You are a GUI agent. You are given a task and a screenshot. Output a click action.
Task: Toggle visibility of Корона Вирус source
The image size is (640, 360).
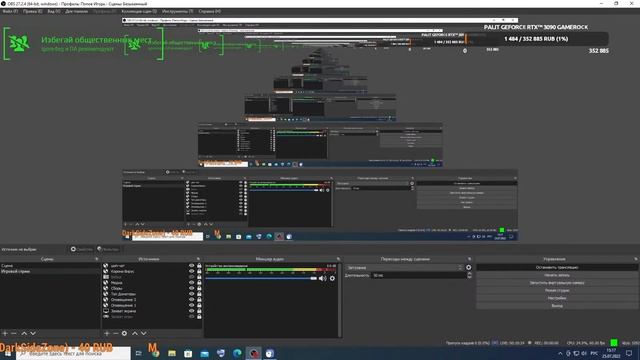point(191,271)
